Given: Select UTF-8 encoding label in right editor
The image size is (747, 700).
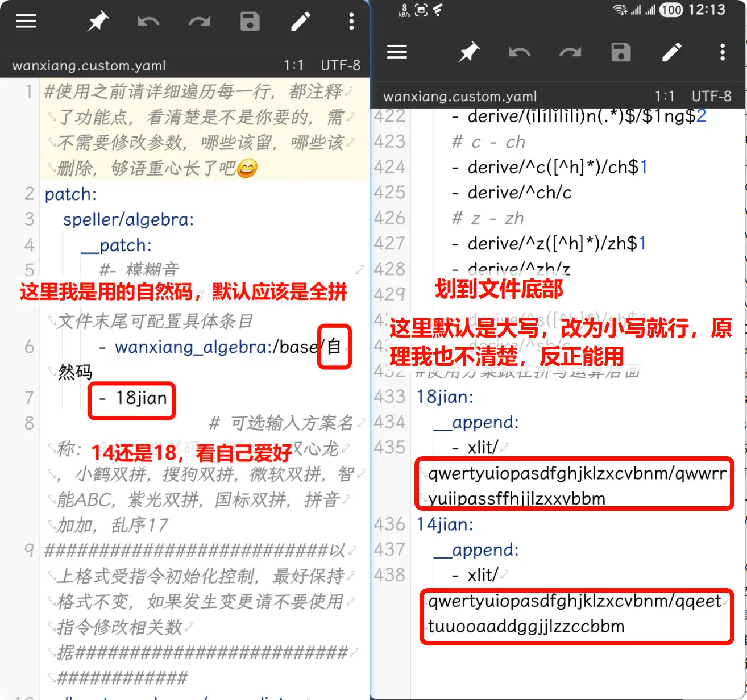Looking at the screenshot, I should pyautogui.click(x=711, y=96).
